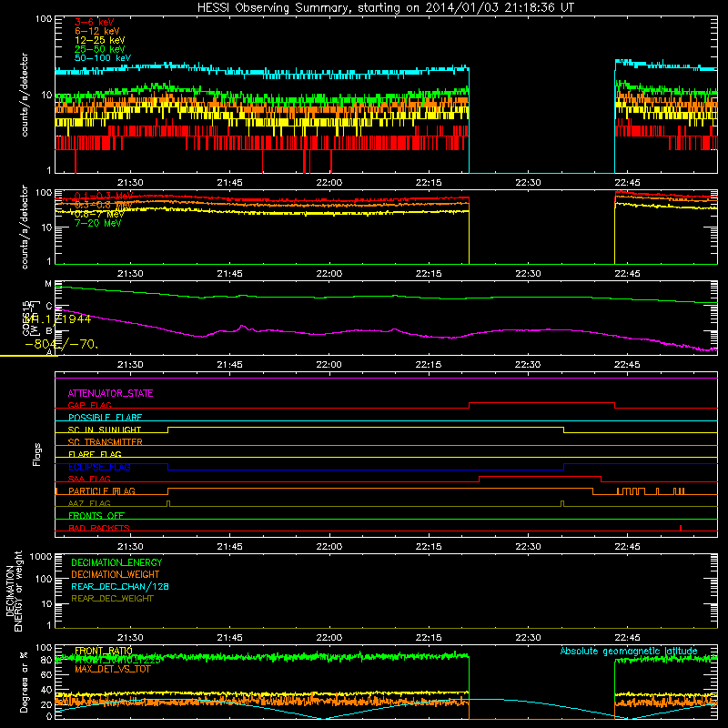Click the FRONTS_OFF flag label

(96, 515)
